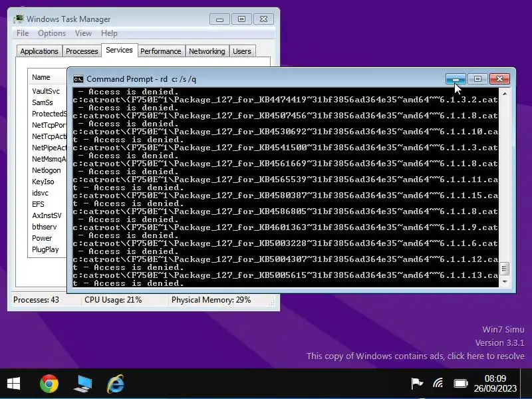Click the 'contains ads, click here to resolve' link
Viewport: 532px width, 399px height.
[x=416, y=356]
